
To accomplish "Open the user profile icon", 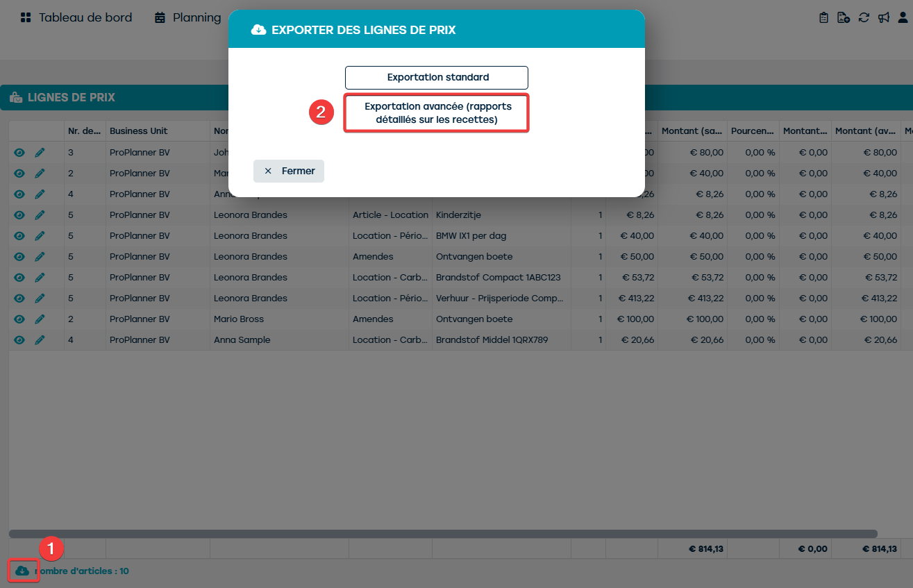I will [x=903, y=17].
